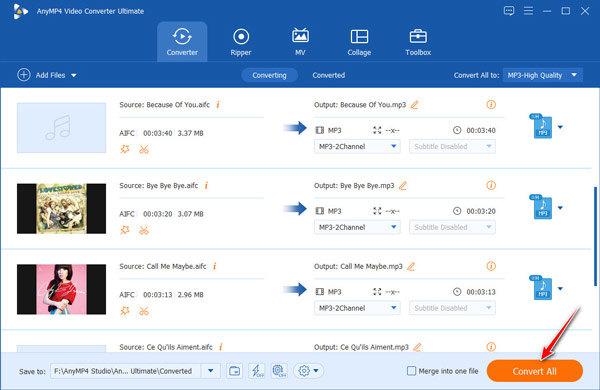600x390 pixels.
Task: Open output info for Because Of You.mp3
Action: (491, 104)
